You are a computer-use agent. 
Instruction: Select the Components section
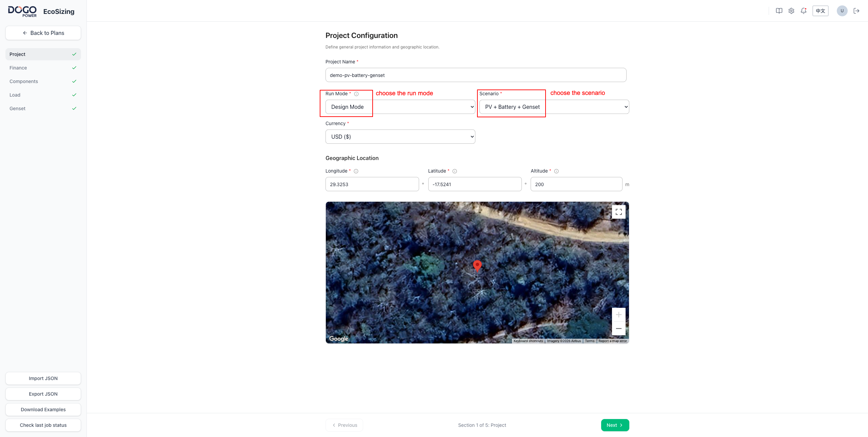click(43, 81)
